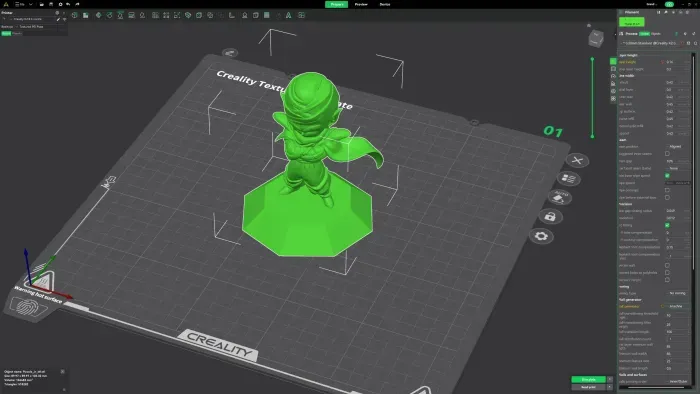Open the ironing type dropdown
Image resolution: width=700 pixels, height=394 pixels.
coord(677,293)
